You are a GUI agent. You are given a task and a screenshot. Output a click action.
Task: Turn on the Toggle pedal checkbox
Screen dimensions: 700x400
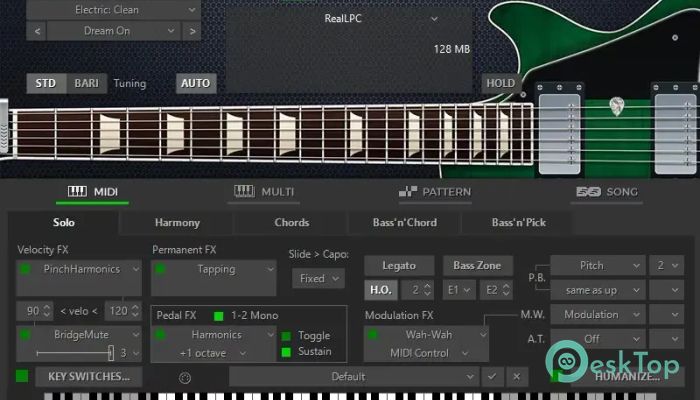pos(286,336)
